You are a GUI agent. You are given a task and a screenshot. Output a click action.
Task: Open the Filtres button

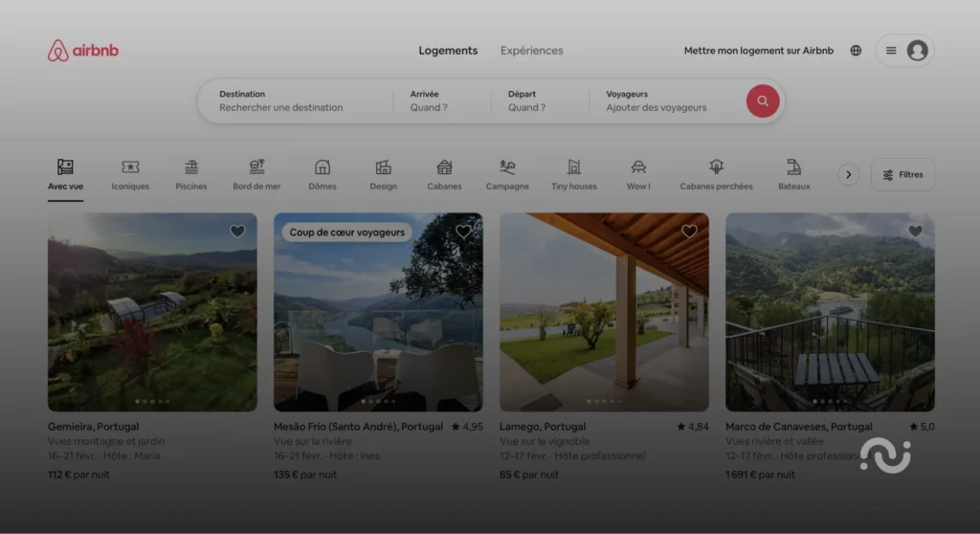coord(902,174)
